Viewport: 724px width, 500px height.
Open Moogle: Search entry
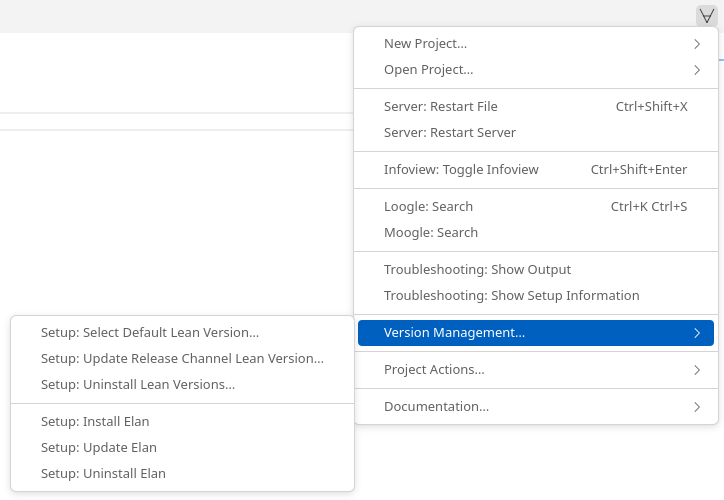[x=536, y=232]
